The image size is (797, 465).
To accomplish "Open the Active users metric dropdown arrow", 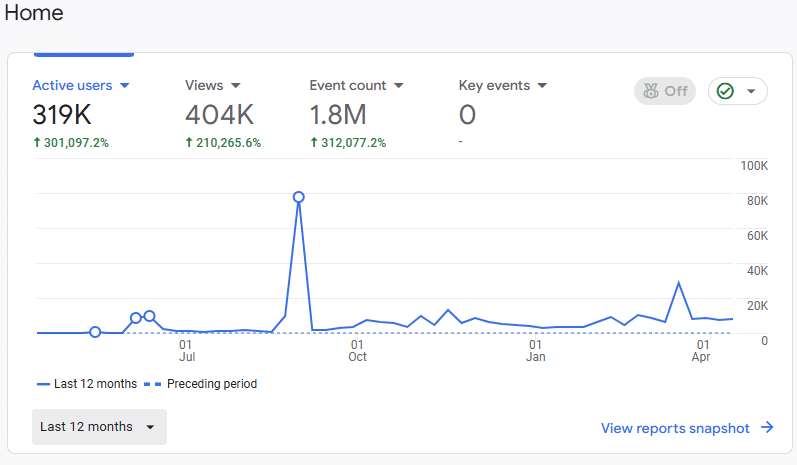I will 125,85.
